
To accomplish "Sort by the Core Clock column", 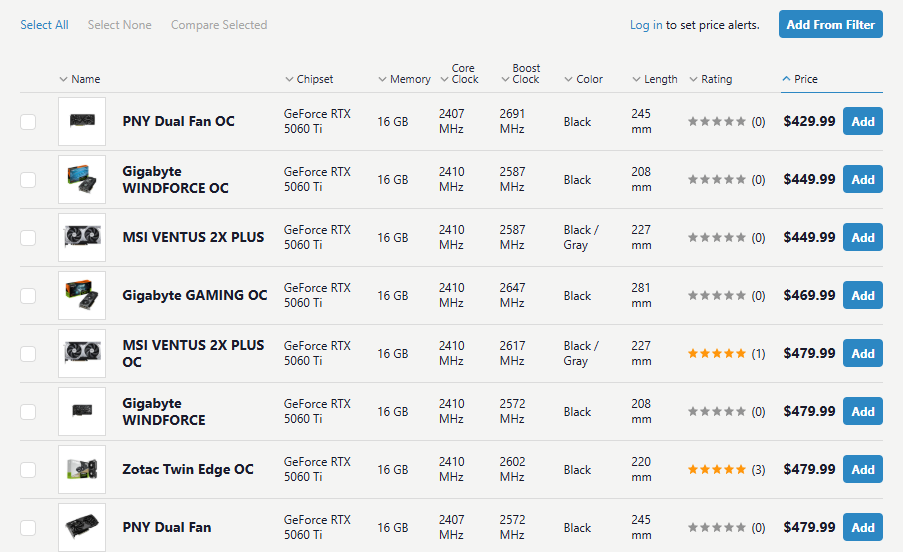I will tap(460, 74).
